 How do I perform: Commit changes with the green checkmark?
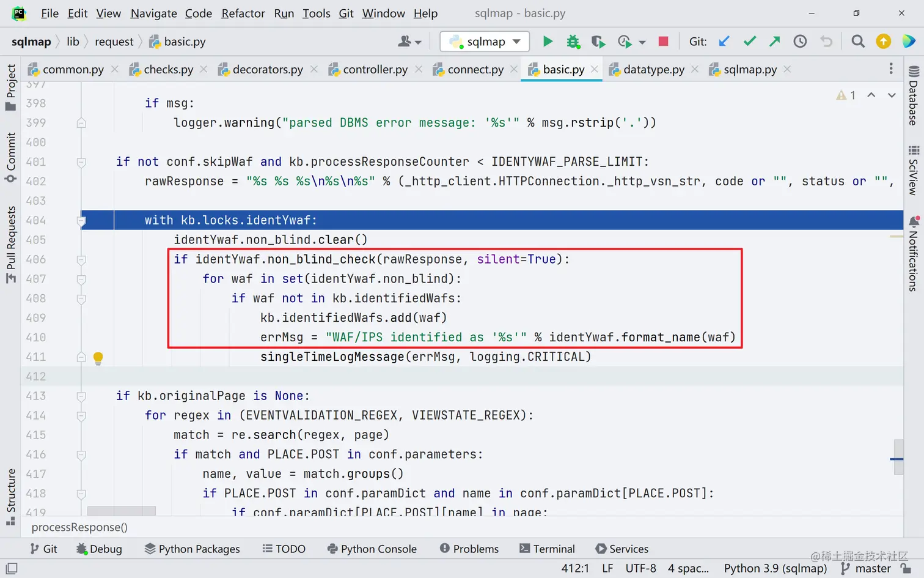coord(750,42)
